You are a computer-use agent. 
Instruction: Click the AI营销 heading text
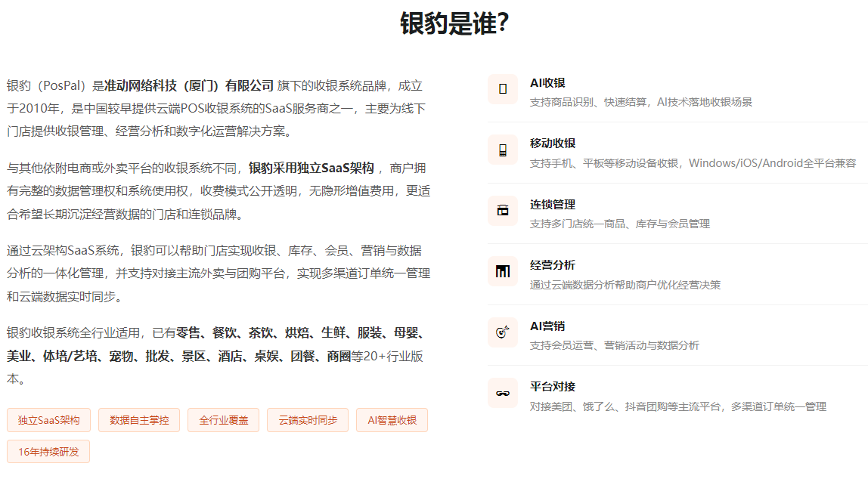547,326
